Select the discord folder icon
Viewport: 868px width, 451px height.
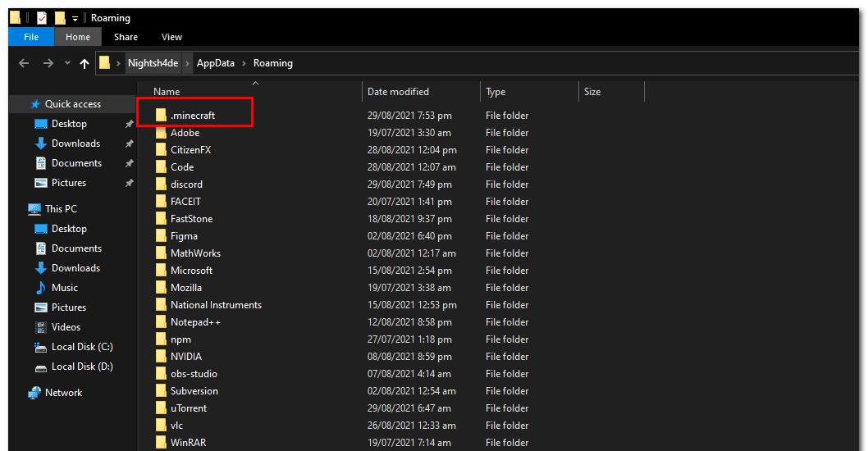pyautogui.click(x=161, y=184)
